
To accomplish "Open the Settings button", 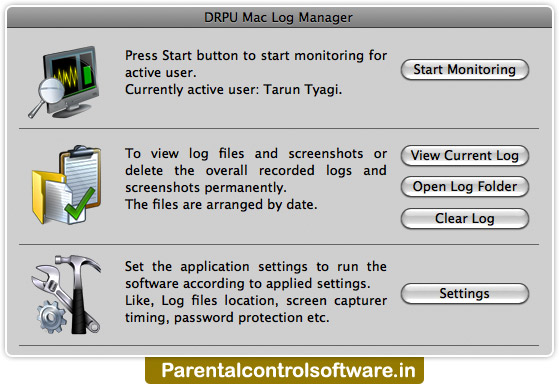I will (x=465, y=293).
